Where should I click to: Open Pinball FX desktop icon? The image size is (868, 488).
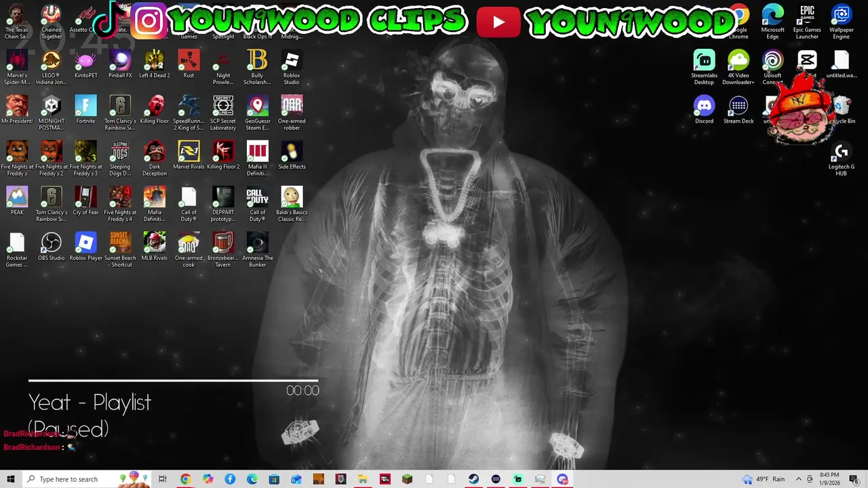[x=120, y=65]
